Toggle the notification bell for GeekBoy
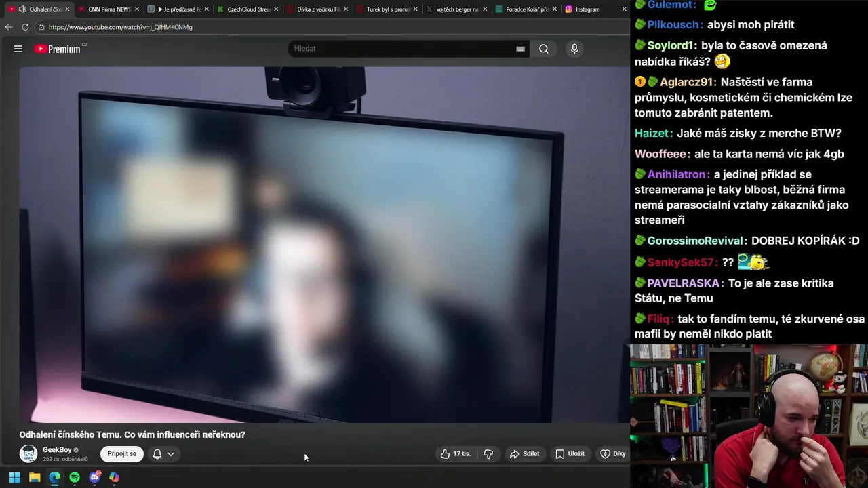 click(x=157, y=454)
